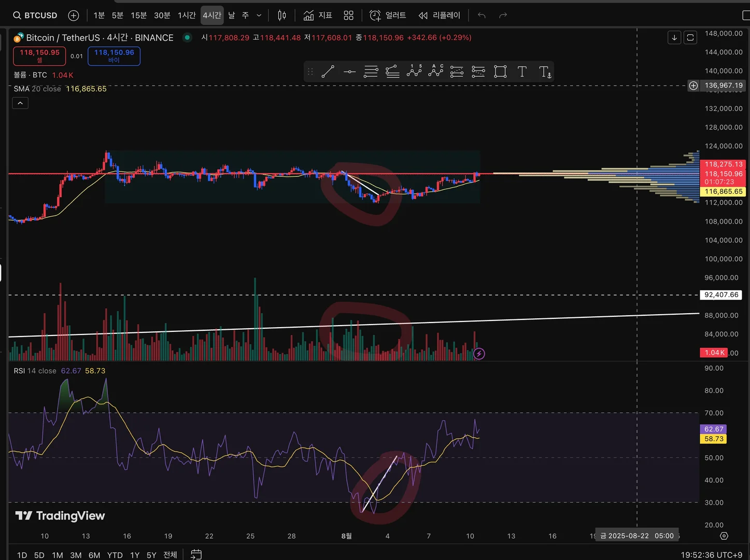Image resolution: width=750 pixels, height=560 pixels.
Task: Open the price scale settings gear
Action: (x=724, y=536)
